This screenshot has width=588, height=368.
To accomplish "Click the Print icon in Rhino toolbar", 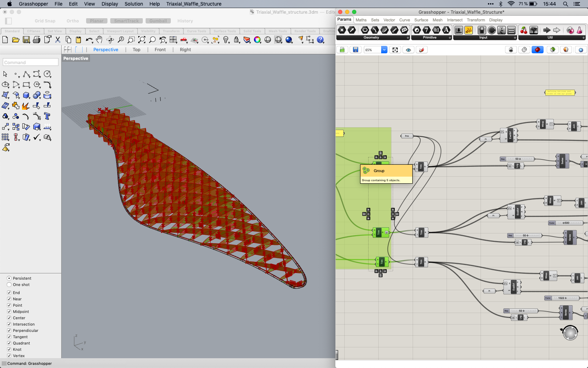I will [x=37, y=40].
